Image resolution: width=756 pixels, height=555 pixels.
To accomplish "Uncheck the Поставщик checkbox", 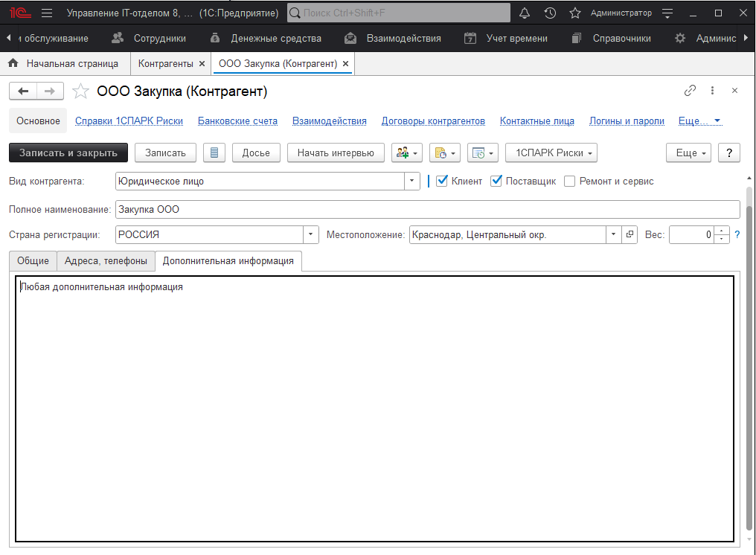I will point(496,181).
